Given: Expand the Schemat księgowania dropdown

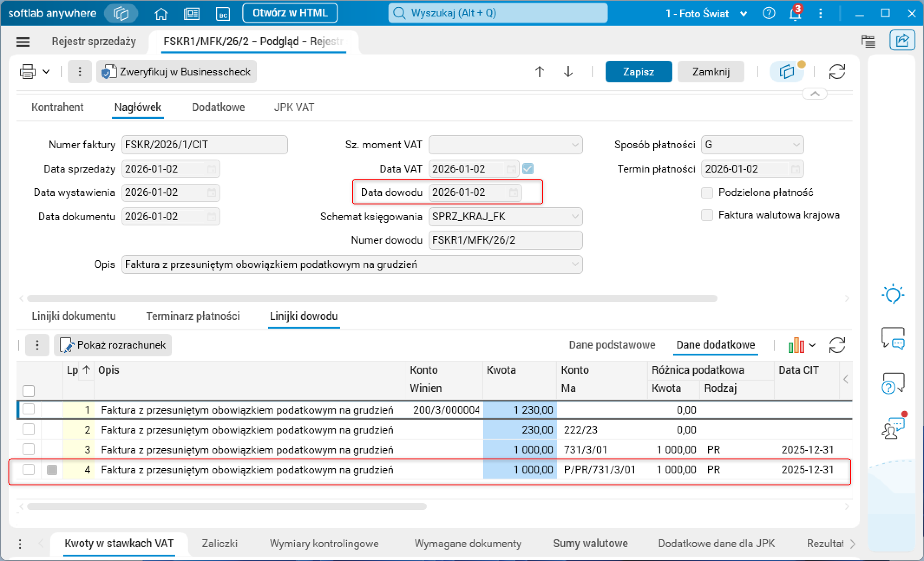Looking at the screenshot, I should click(x=575, y=216).
